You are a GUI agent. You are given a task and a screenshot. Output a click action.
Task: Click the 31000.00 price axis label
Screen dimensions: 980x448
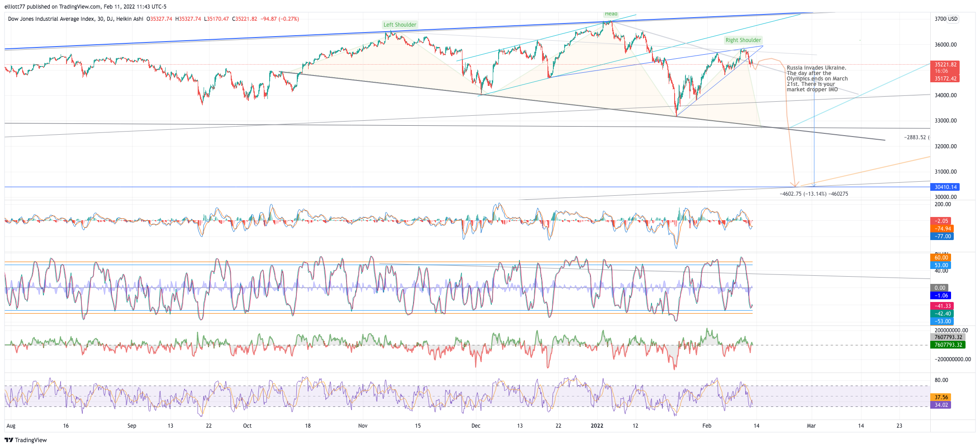[x=946, y=172]
